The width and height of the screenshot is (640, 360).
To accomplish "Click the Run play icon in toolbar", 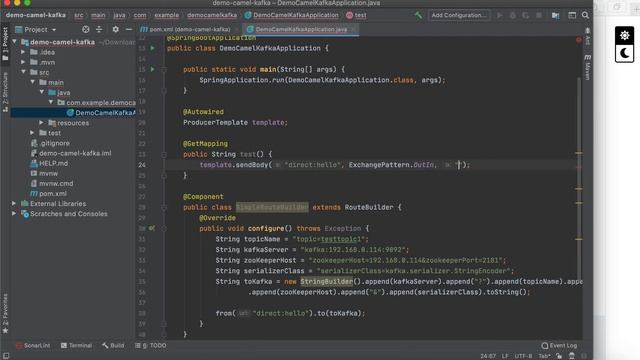I will point(500,16).
